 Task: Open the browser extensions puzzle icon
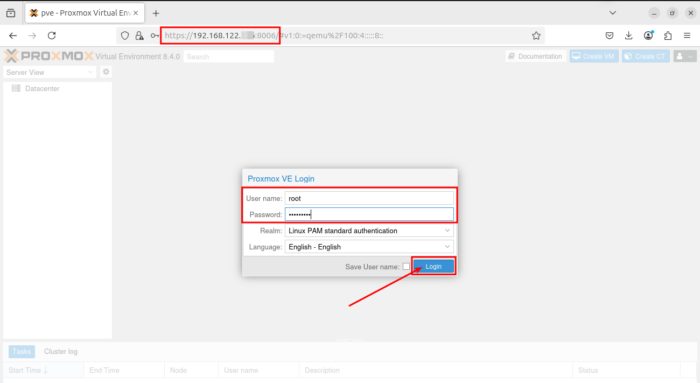[x=668, y=36]
